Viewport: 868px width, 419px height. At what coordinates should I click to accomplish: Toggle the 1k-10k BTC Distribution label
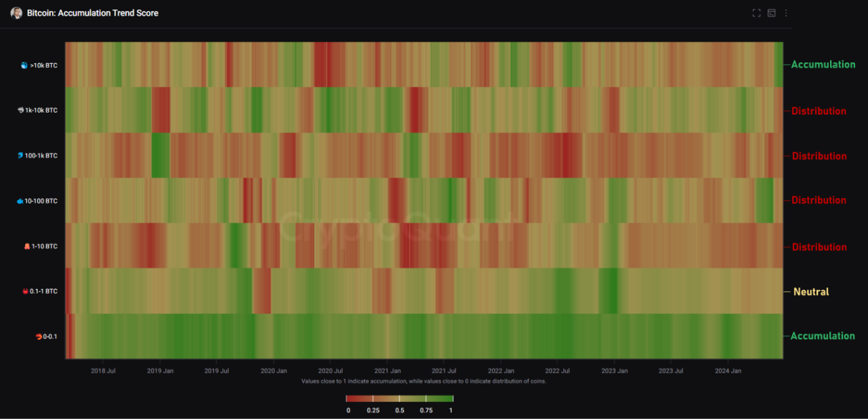point(818,111)
